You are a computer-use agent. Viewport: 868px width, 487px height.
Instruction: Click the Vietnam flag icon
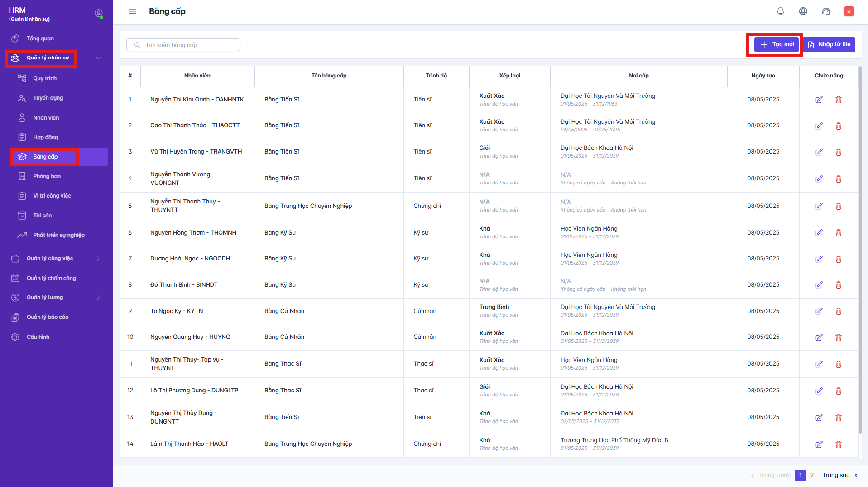click(x=849, y=11)
